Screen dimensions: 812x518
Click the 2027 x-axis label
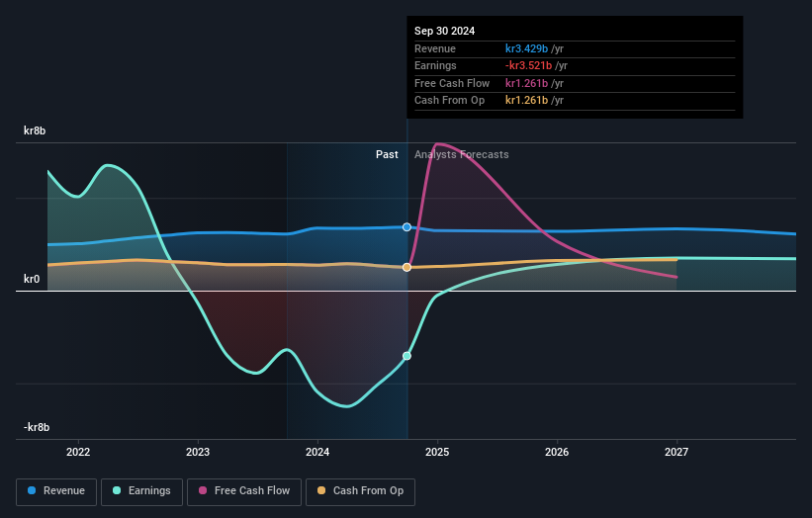(x=677, y=452)
